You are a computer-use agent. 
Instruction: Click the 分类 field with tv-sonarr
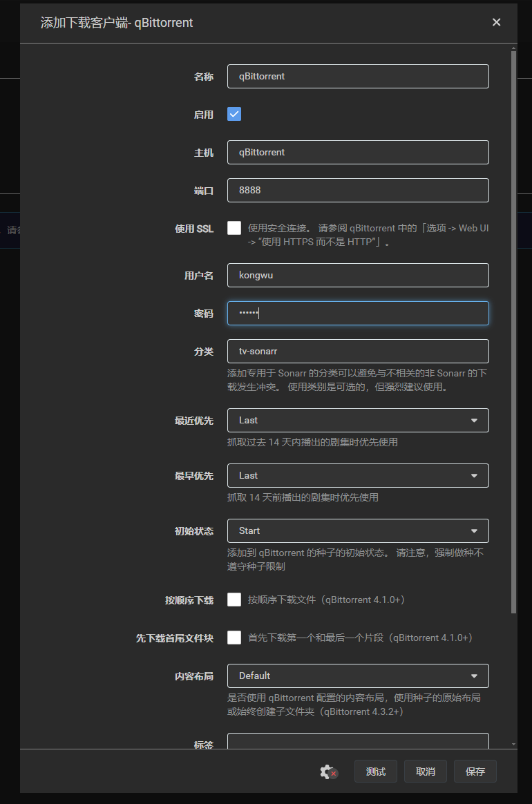[x=358, y=352]
